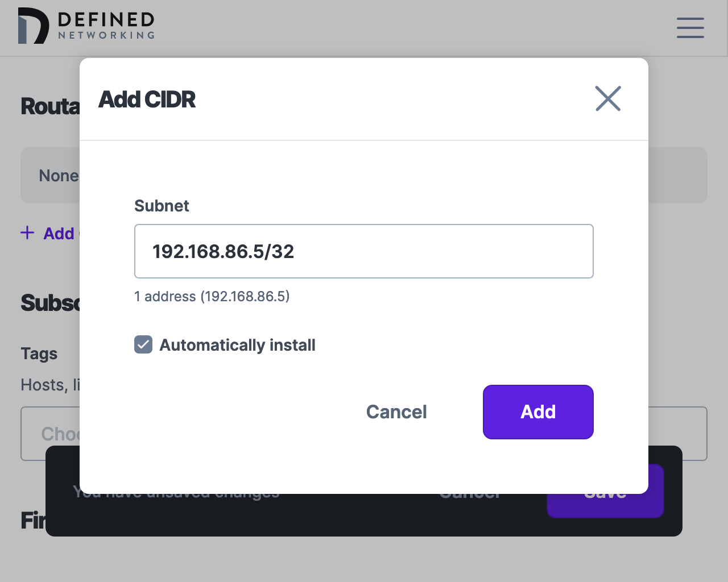Save the unsaved changes
728x582 pixels.
click(605, 492)
